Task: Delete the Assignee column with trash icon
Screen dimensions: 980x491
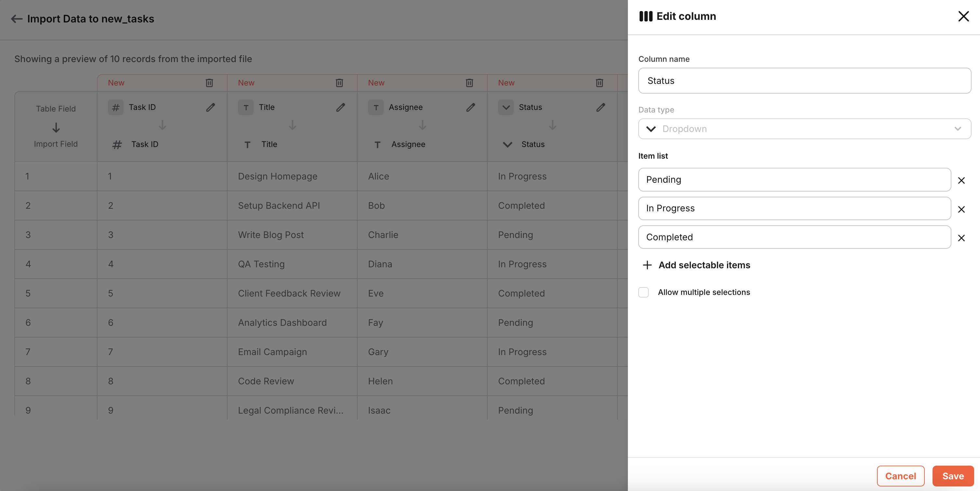Action: click(x=470, y=83)
